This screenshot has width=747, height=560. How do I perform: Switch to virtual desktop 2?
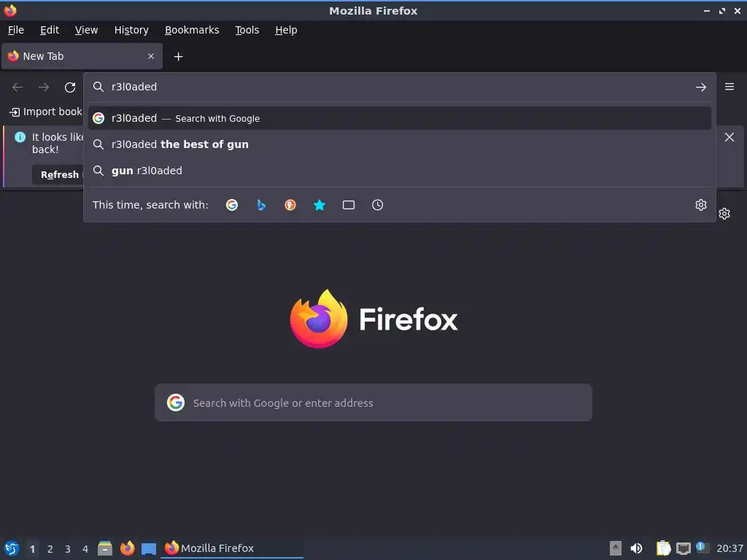pyautogui.click(x=50, y=549)
